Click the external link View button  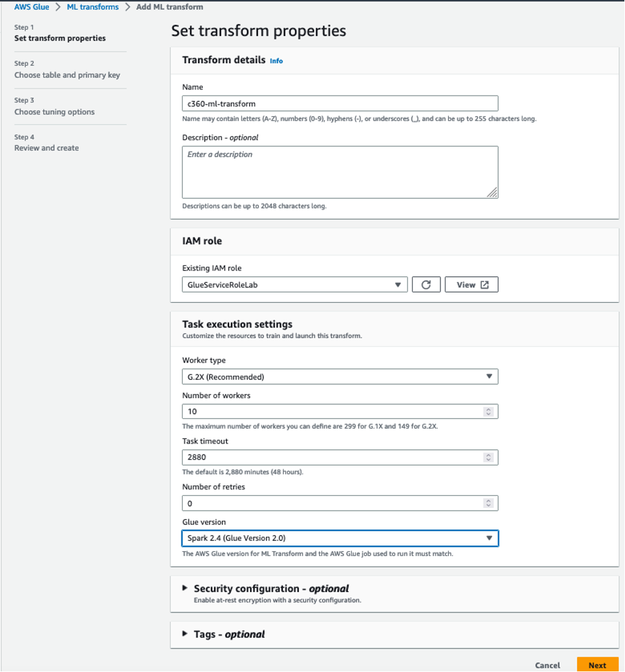pos(471,285)
